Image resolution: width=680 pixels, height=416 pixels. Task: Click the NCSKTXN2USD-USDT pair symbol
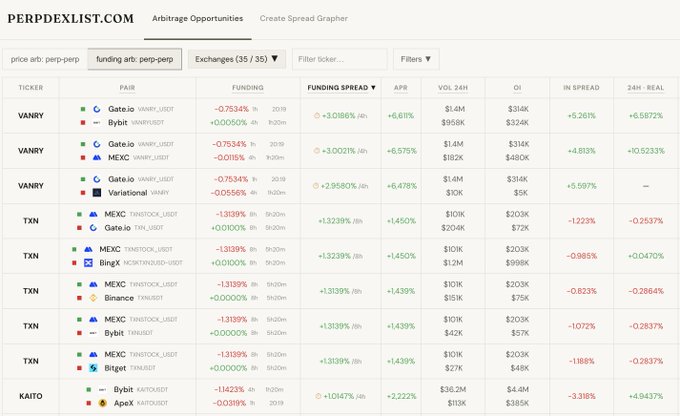tap(153, 263)
